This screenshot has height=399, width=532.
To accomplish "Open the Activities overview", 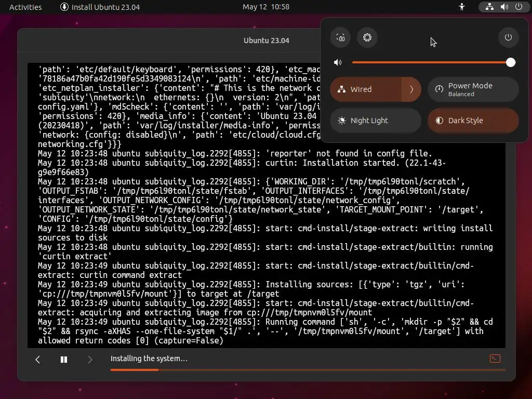I will tap(25, 7).
